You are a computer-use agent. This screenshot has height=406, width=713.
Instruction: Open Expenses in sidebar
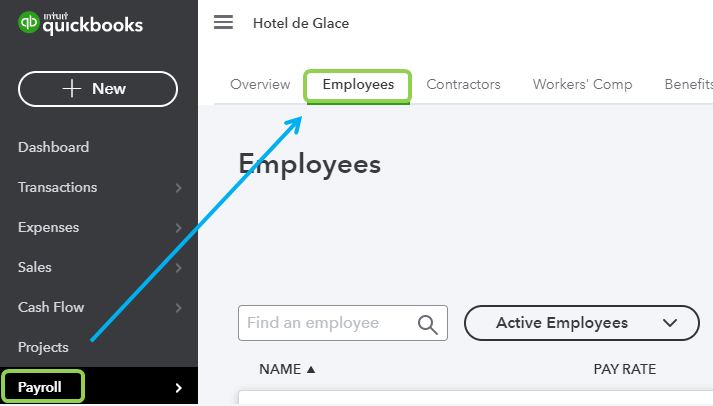coord(49,227)
